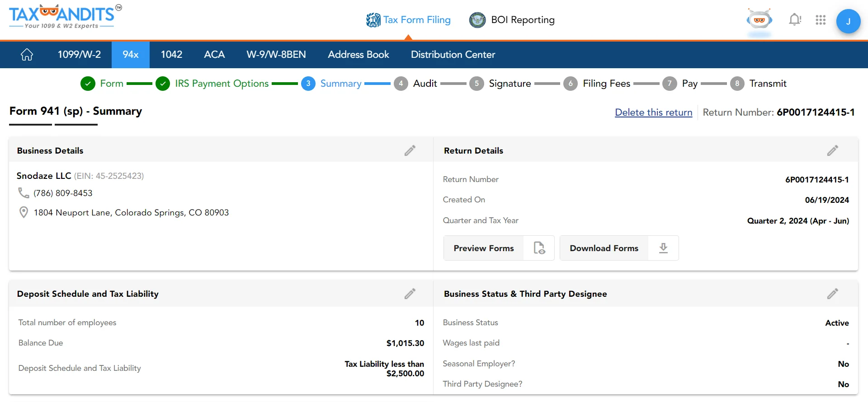The image size is (868, 402).
Task: Click the step 5 Signature circle
Action: pyautogui.click(x=476, y=84)
